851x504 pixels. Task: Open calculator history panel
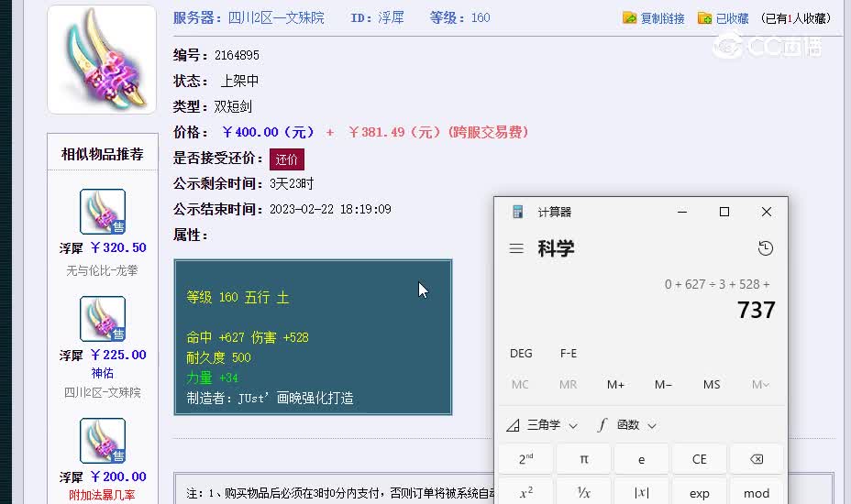pyautogui.click(x=765, y=248)
